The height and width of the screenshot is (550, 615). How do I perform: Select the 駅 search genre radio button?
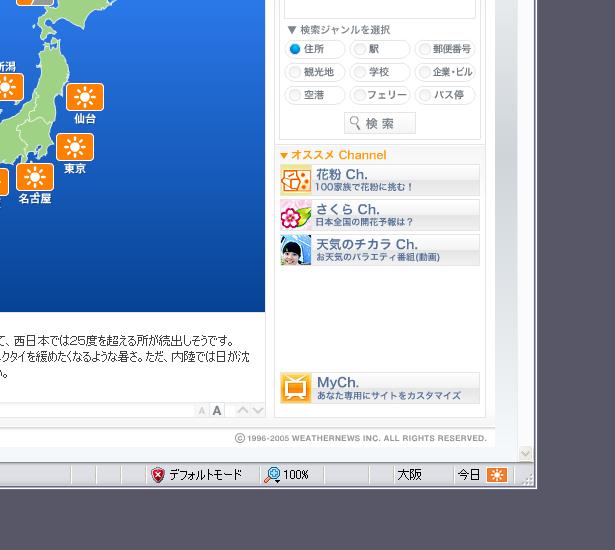click(x=359, y=49)
